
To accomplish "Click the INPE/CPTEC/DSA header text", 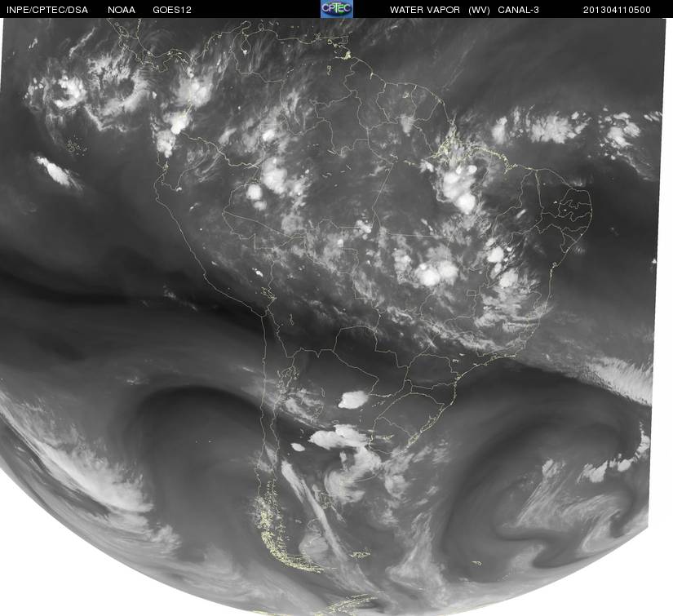I will coord(46,9).
